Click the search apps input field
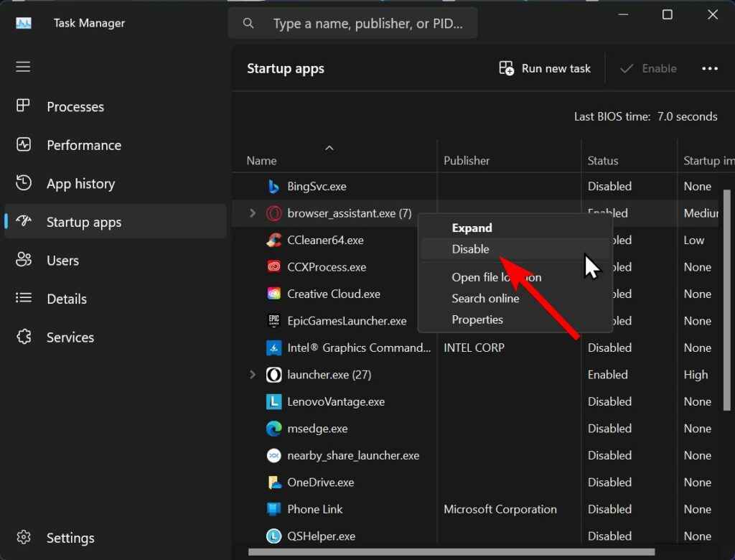 pos(352,22)
